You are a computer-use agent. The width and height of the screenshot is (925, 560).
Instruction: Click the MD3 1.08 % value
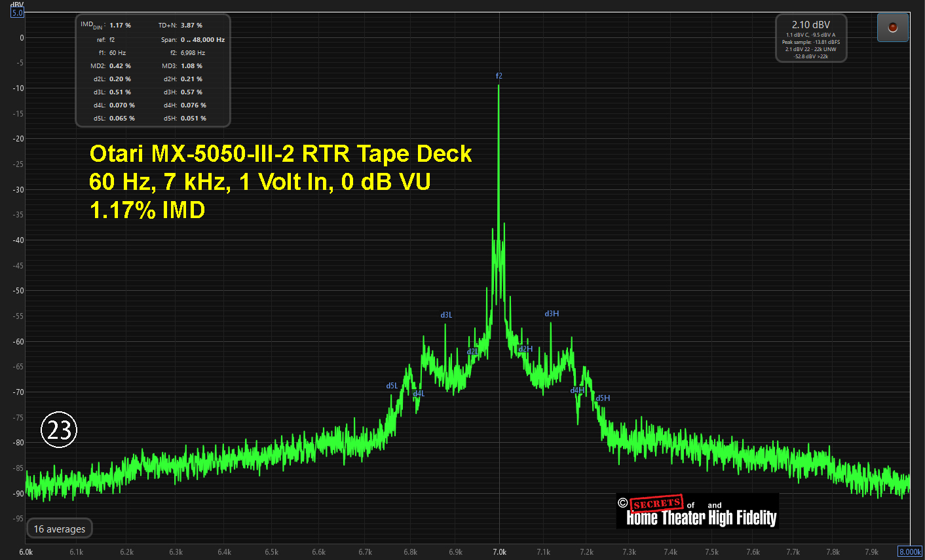[191, 65]
